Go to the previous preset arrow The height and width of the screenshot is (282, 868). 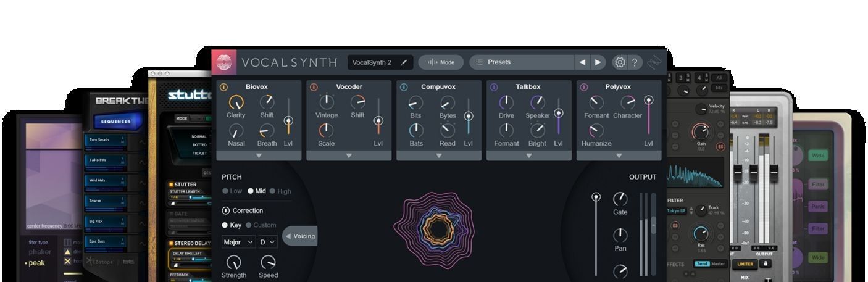pos(582,62)
